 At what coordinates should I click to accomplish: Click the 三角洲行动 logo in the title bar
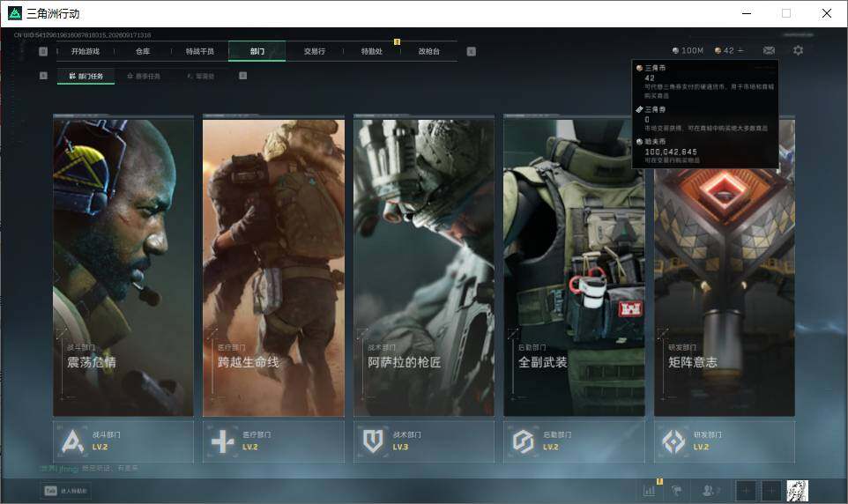point(15,13)
